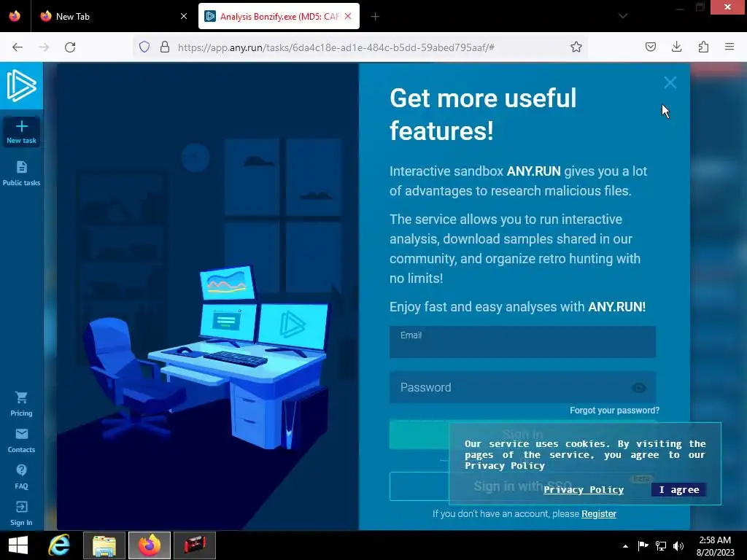The height and width of the screenshot is (560, 747).
Task: Click the Email input field
Action: tap(522, 342)
